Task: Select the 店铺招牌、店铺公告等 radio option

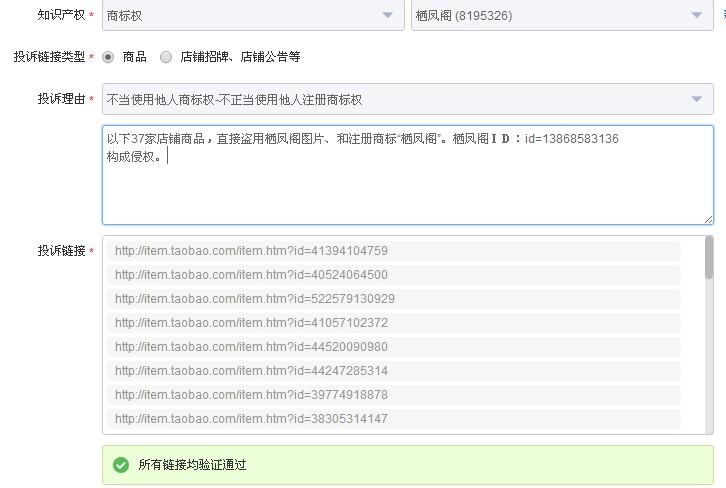Action: click(x=166, y=57)
